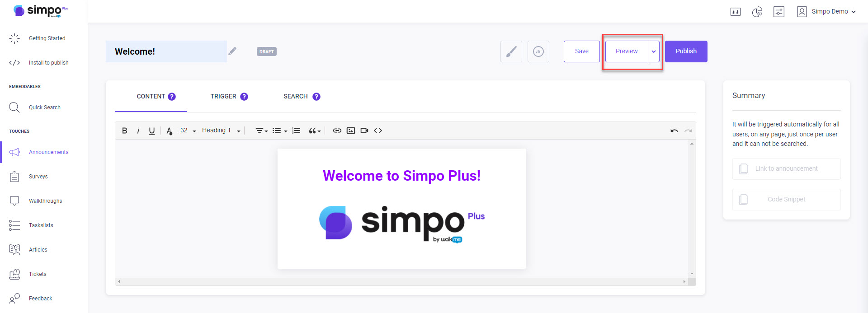Switch to the SEARCH tab

tap(302, 97)
